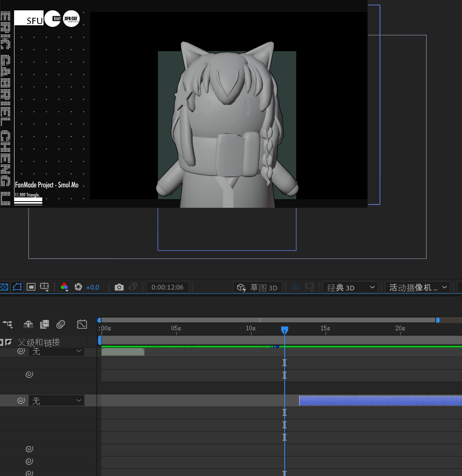The width and height of the screenshot is (462, 476).
Task: Open the composition mini-flowchart
Action: 7,325
